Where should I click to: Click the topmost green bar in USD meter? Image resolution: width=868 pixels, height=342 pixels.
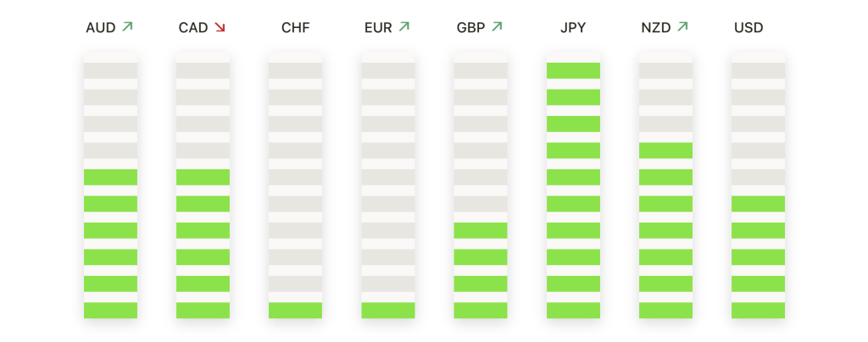point(758,204)
